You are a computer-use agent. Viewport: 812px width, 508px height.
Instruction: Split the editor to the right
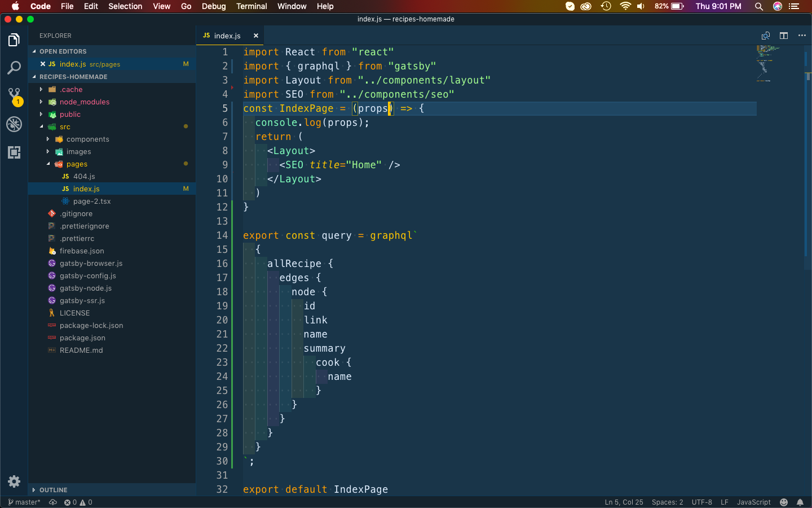coord(784,36)
